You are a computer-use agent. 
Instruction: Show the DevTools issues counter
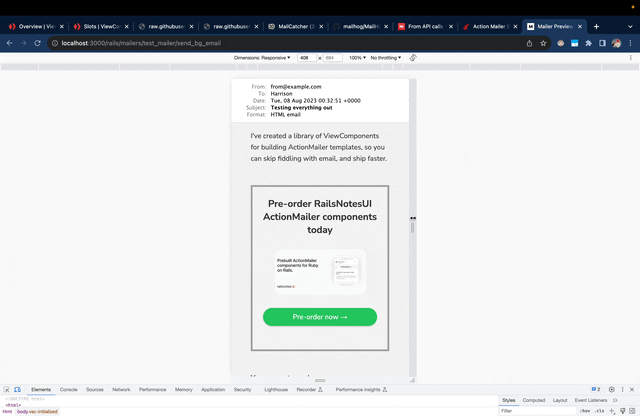point(596,389)
